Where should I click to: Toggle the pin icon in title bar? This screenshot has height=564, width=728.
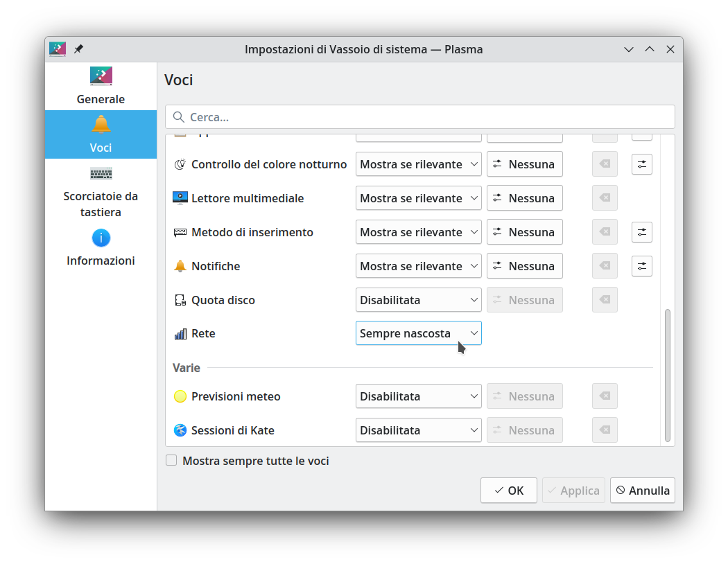tap(78, 49)
